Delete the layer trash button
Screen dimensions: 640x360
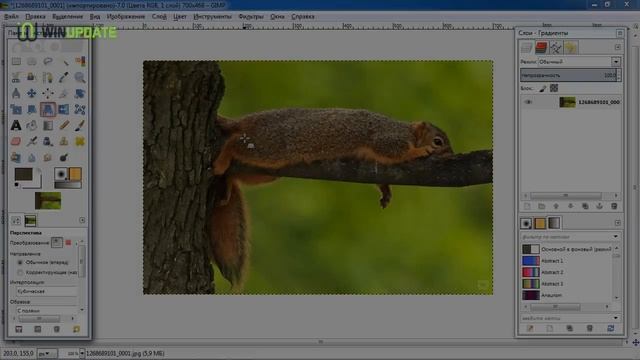pyautogui.click(x=614, y=207)
